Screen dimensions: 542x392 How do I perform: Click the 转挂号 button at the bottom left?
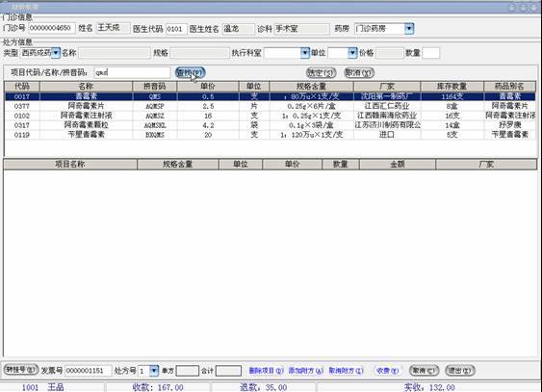[x=21, y=370]
